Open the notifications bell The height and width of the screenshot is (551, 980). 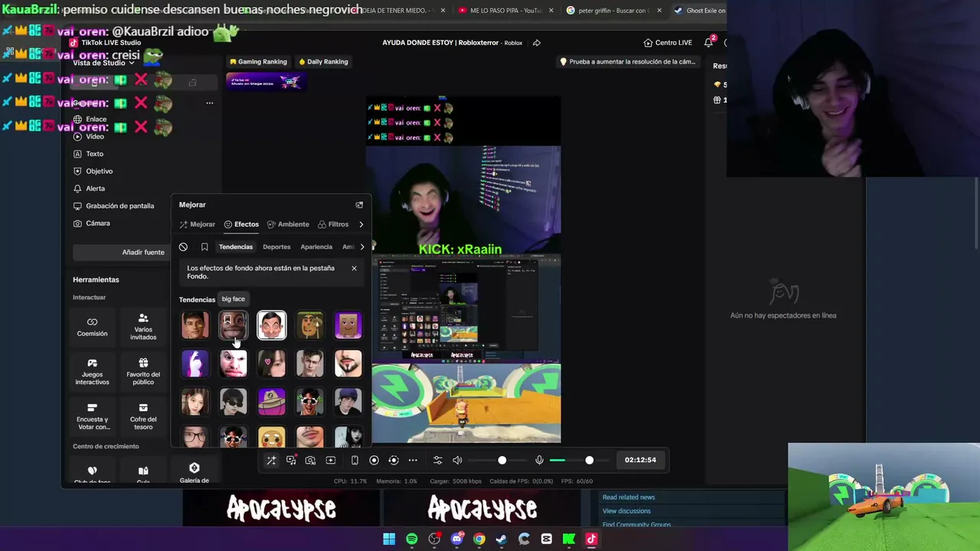tap(708, 43)
